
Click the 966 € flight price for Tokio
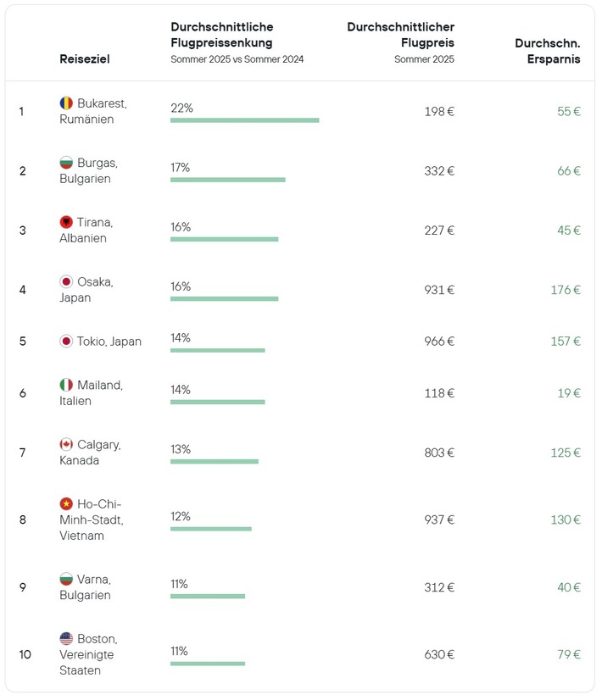point(439,342)
